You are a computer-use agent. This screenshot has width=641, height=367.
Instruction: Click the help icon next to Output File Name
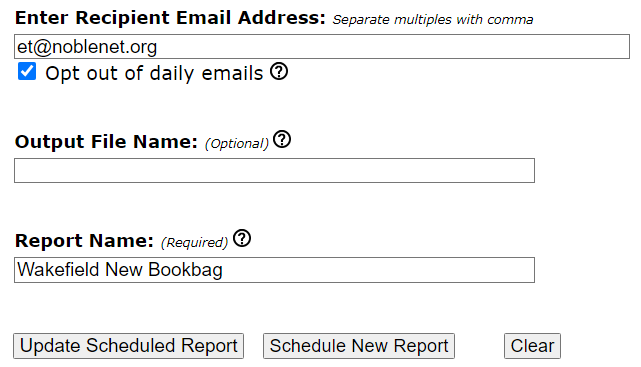282,139
